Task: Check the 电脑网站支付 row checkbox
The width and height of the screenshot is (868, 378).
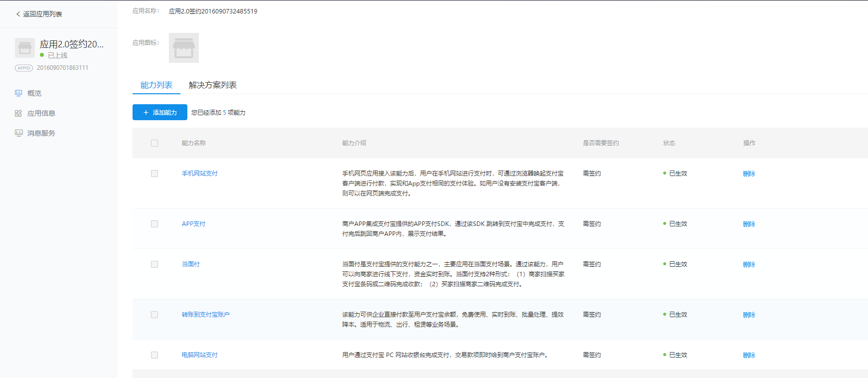Action: 154,355
